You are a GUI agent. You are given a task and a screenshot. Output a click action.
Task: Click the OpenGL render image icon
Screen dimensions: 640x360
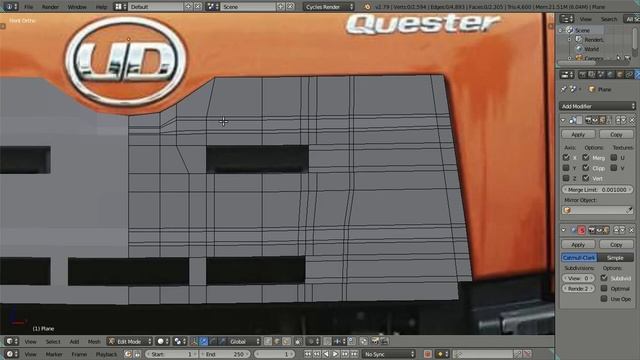point(375,341)
